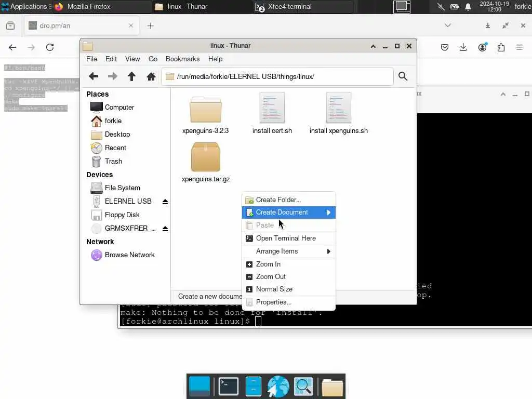This screenshot has height=399, width=532.
Task: Open home folder via toolbar house icon
Action: click(x=151, y=76)
